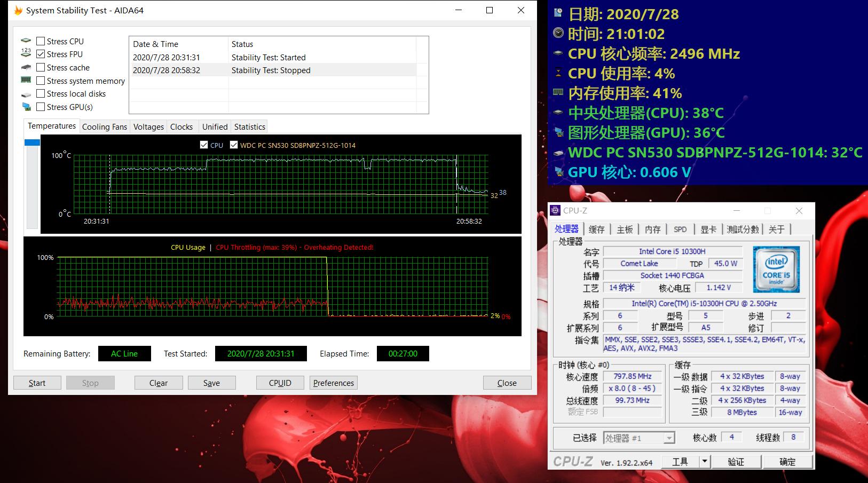Open the 处理器 #1 selection dropdown in CPU-Z
The height and width of the screenshot is (483, 868).
click(639, 438)
